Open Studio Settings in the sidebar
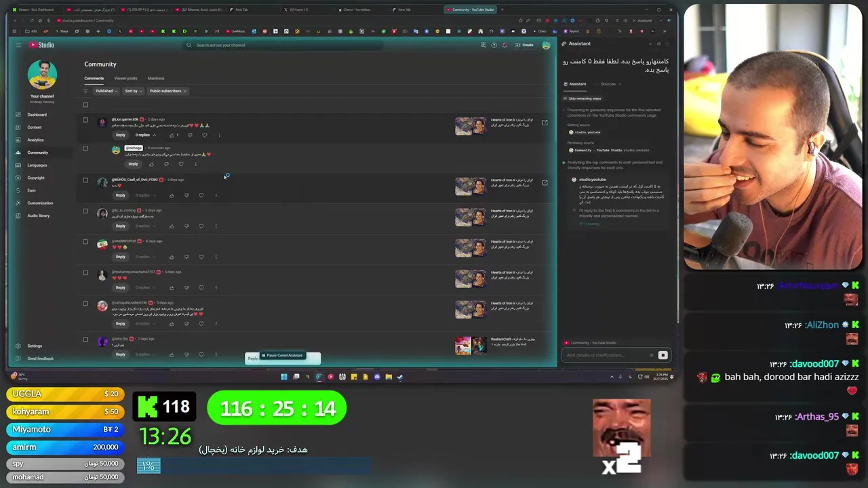The height and width of the screenshot is (488, 868). [x=35, y=346]
